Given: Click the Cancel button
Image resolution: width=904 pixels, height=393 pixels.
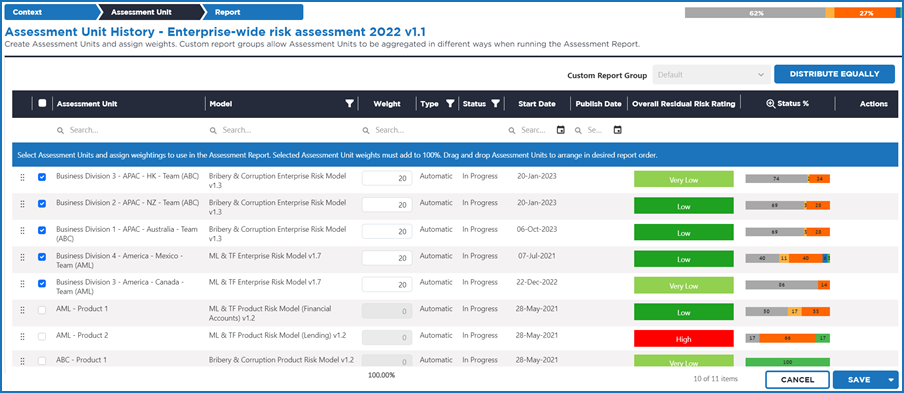Looking at the screenshot, I should pos(797,380).
